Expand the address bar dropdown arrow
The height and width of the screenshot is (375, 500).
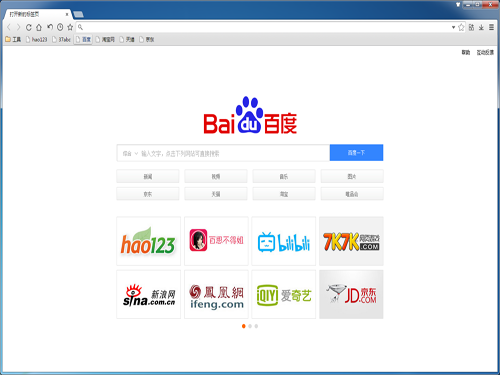[x=453, y=27]
